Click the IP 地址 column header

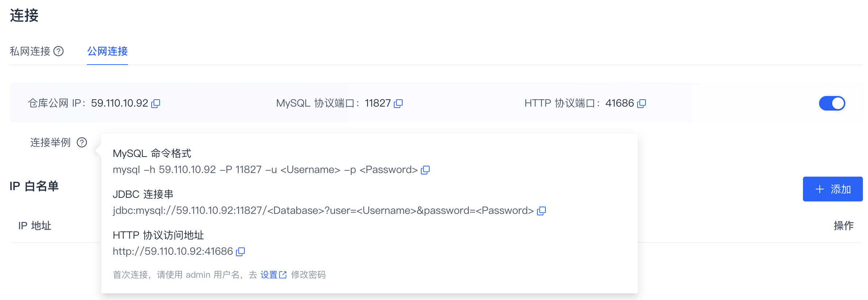pos(35,226)
